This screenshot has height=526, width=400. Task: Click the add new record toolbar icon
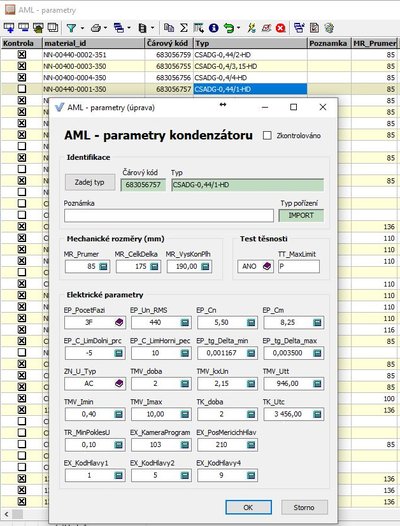8,28
